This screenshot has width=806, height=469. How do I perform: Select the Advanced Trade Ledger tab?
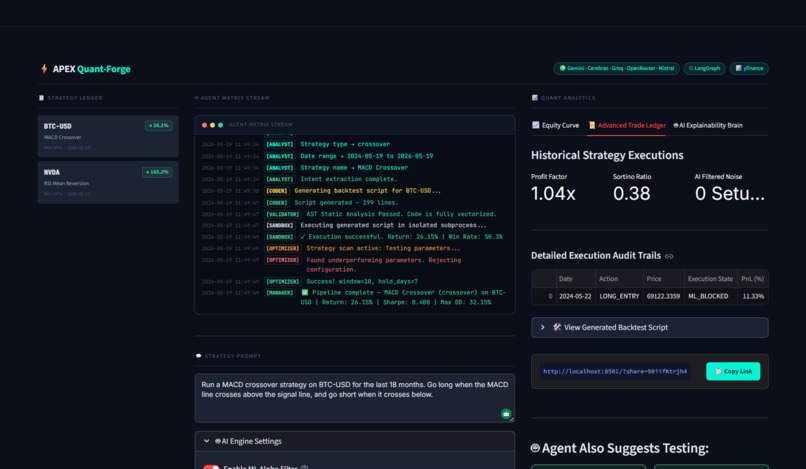(627, 125)
